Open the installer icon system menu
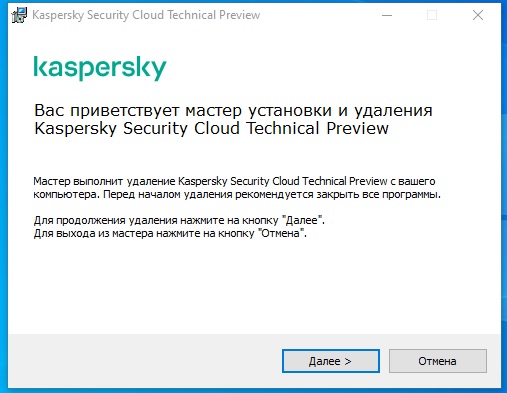Viewport: 507px width, 393px height. click(19, 15)
